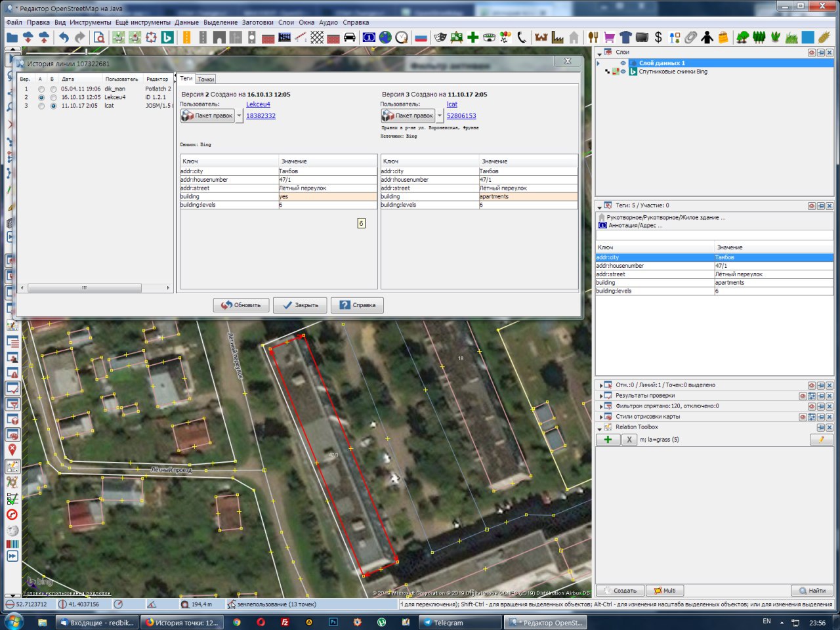This screenshot has width=840, height=630.
Task: Select the dollar sign preset icon
Action: [658, 37]
